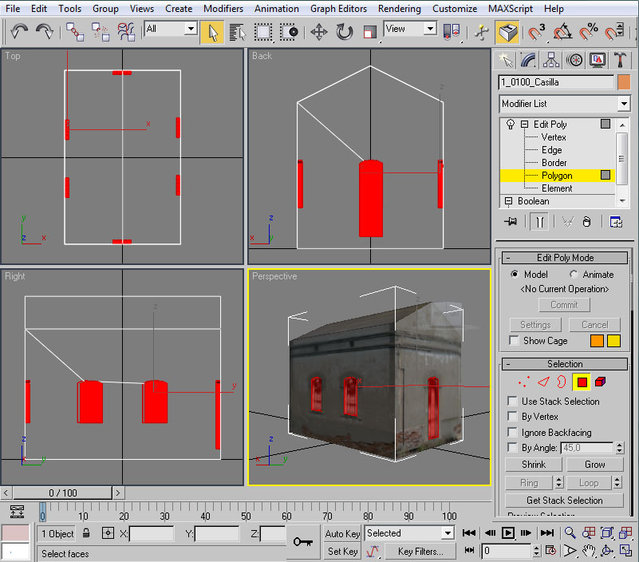Open the Rendering menu
The height and width of the screenshot is (562, 639).
click(x=399, y=8)
